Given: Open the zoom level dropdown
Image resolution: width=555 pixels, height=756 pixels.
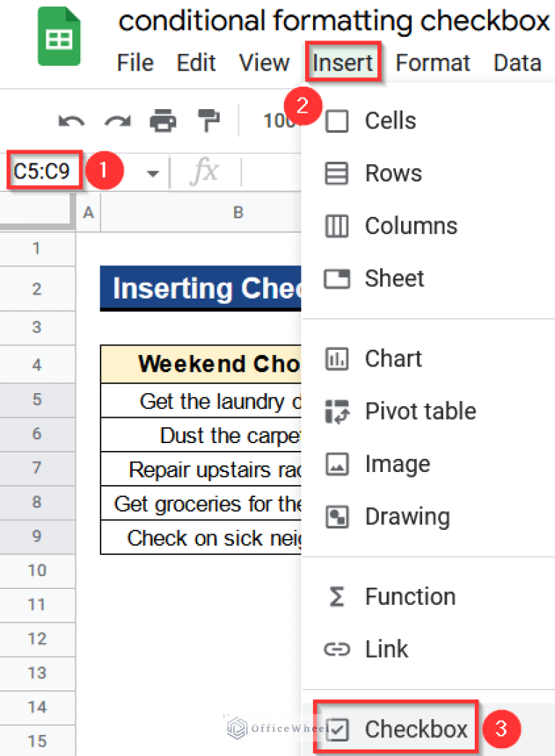Looking at the screenshot, I should click(x=278, y=121).
